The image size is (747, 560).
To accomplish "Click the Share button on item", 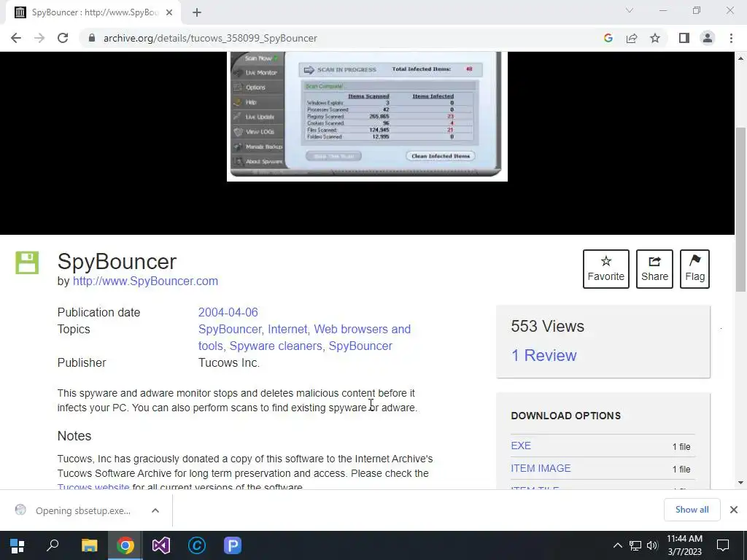I will [654, 269].
